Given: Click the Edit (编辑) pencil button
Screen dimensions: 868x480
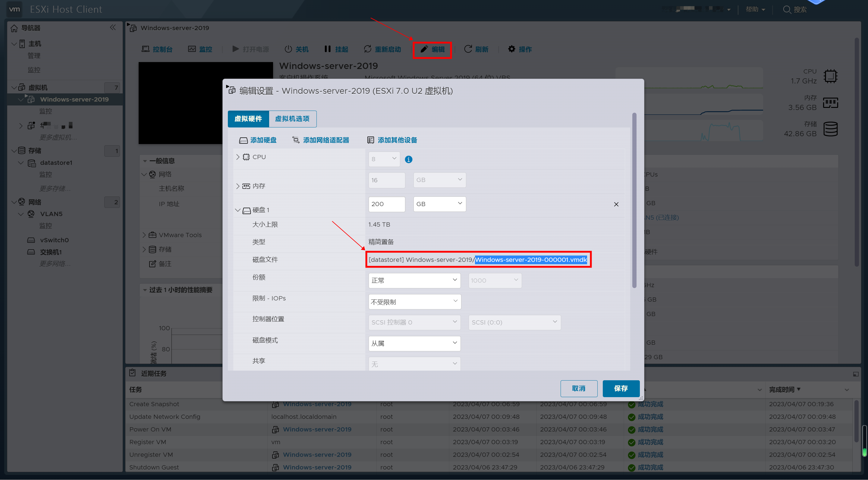Looking at the screenshot, I should pos(432,49).
